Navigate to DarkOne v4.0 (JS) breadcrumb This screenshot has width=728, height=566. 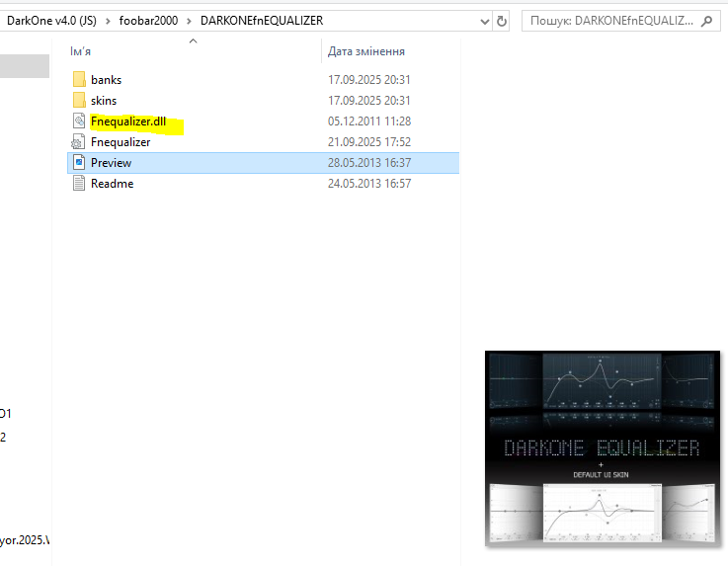(51, 21)
